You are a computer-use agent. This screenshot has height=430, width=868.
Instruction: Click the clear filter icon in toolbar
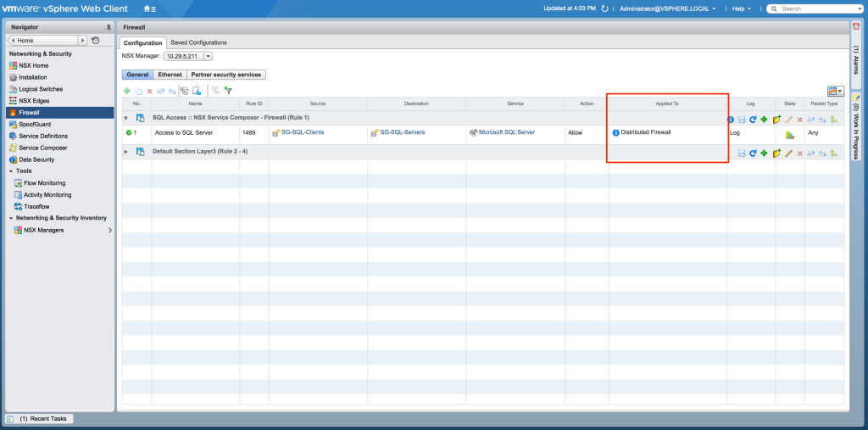(x=215, y=91)
